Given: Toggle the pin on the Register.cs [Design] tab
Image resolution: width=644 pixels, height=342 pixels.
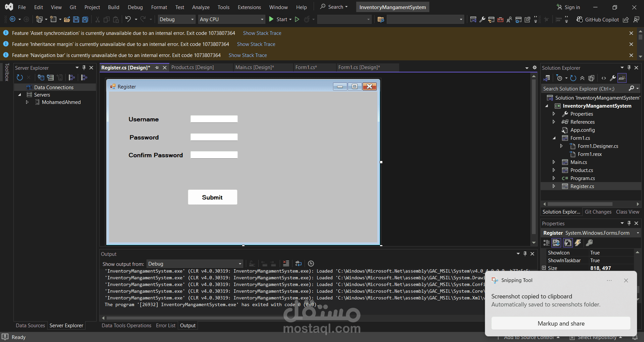Looking at the screenshot, I should [x=157, y=67].
